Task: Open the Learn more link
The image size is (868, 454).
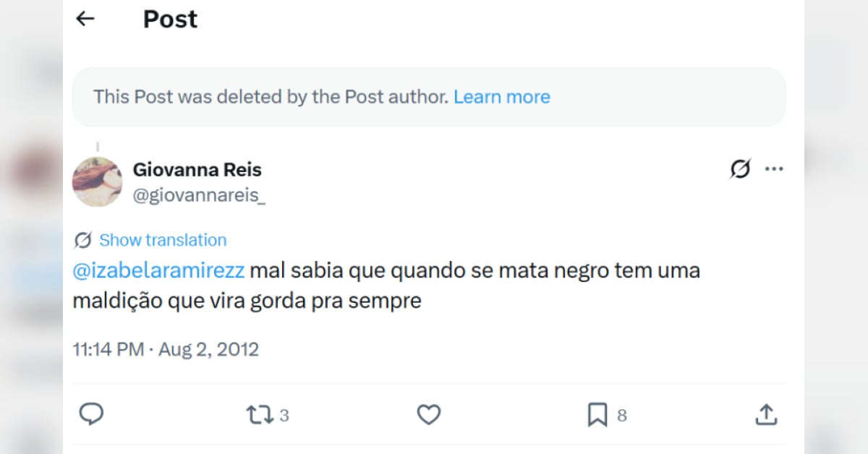Action: (x=501, y=97)
